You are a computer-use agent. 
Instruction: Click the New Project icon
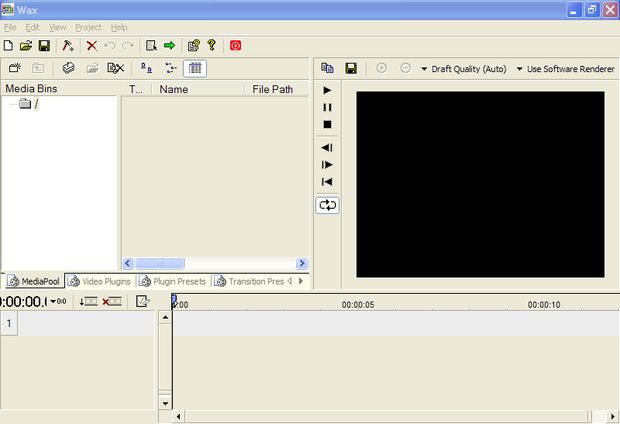(8, 45)
